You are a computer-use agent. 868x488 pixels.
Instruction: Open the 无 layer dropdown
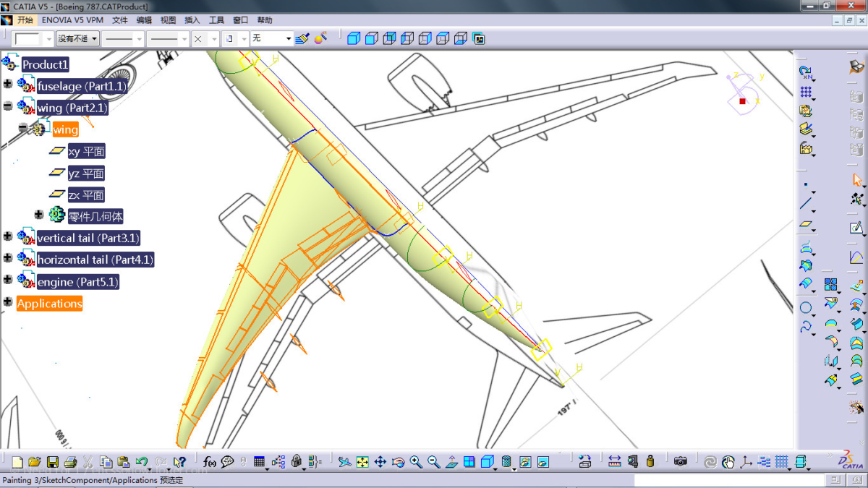pyautogui.click(x=271, y=38)
